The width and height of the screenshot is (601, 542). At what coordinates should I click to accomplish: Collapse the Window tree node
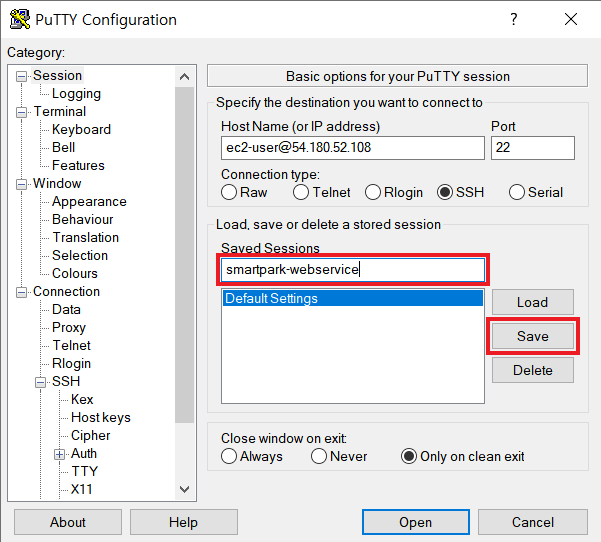coord(21,184)
